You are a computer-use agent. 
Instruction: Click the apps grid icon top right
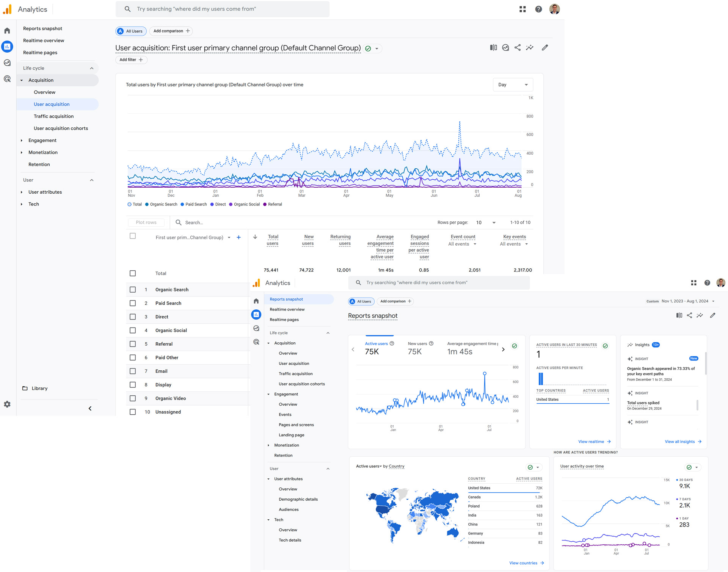pos(522,9)
